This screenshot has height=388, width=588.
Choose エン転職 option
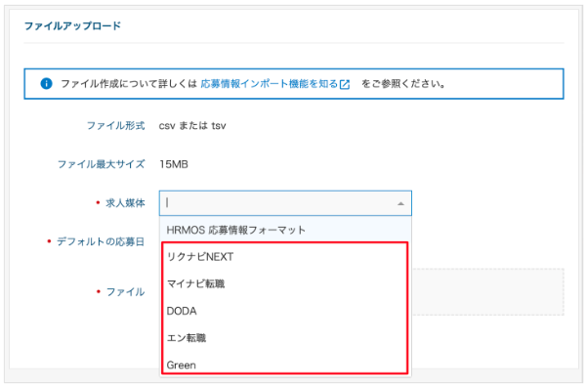coord(285,338)
